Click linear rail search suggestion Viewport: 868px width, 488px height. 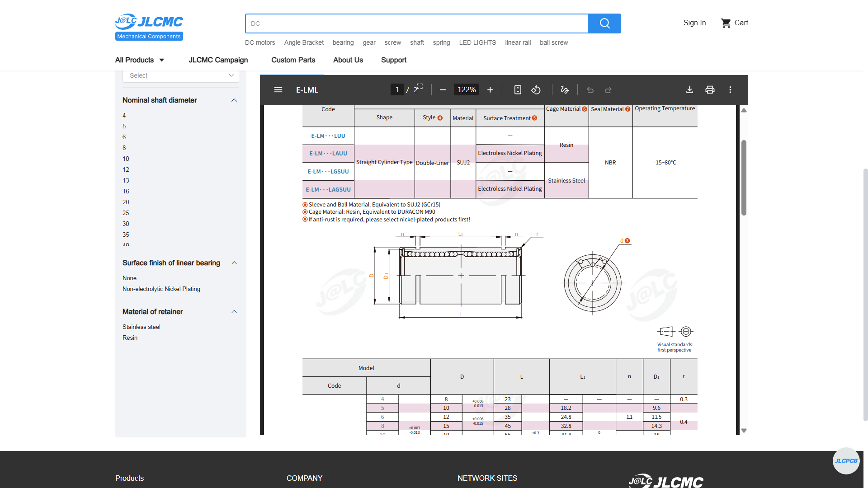coord(518,42)
